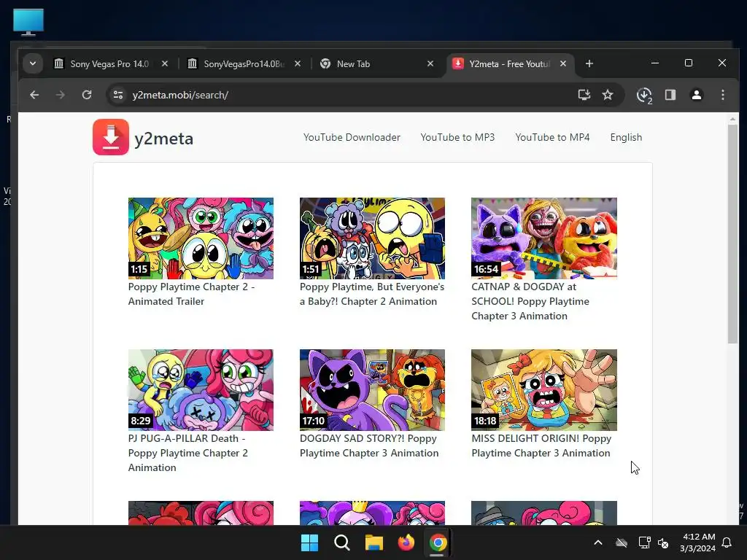Image resolution: width=747 pixels, height=560 pixels.
Task: Close the SonyVegasPro14.0Bu tab
Action: pyautogui.click(x=298, y=63)
